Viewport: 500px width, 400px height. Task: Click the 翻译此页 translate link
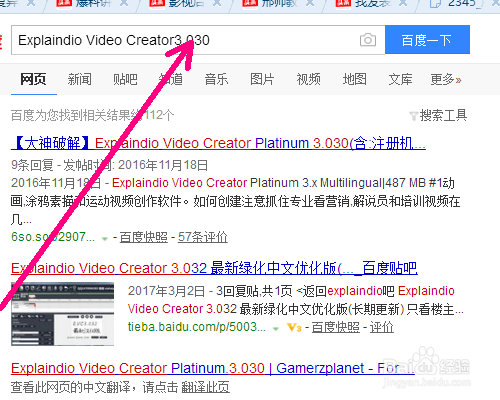coord(206,387)
